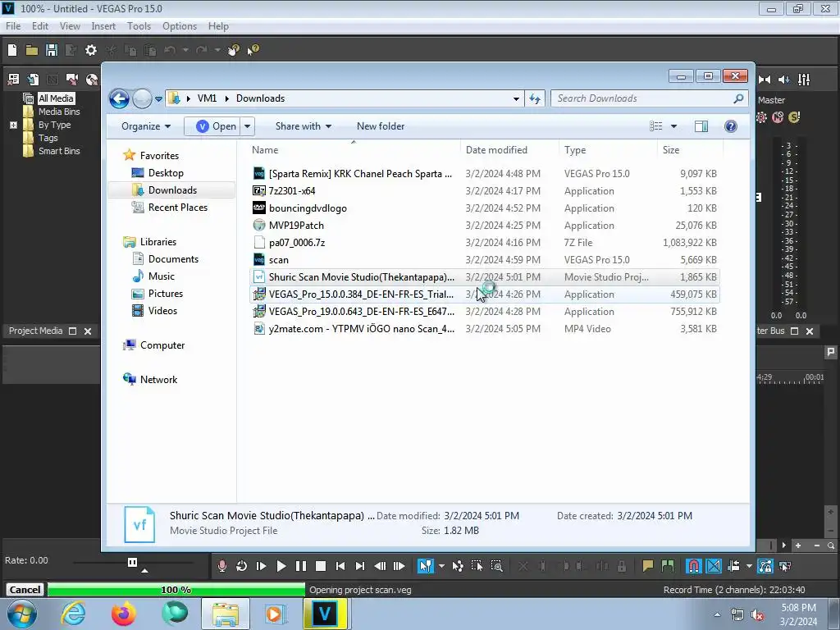
Task: Click New folder button
Action: pos(381,126)
